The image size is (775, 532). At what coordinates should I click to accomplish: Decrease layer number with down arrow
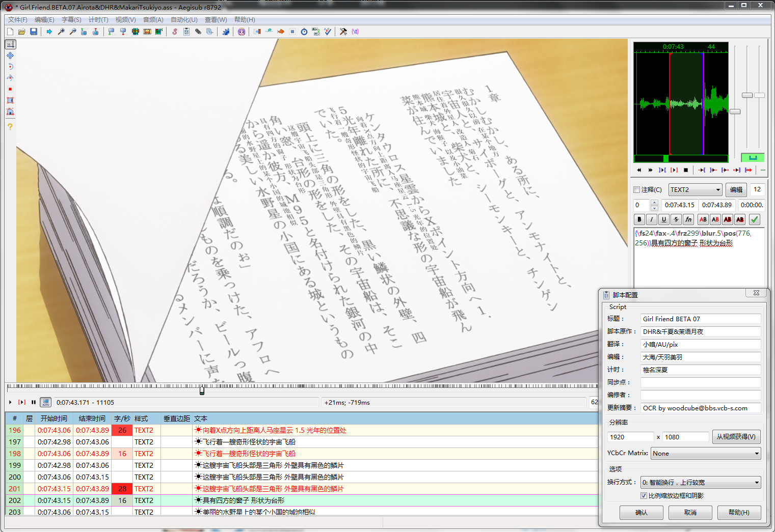tap(654, 208)
